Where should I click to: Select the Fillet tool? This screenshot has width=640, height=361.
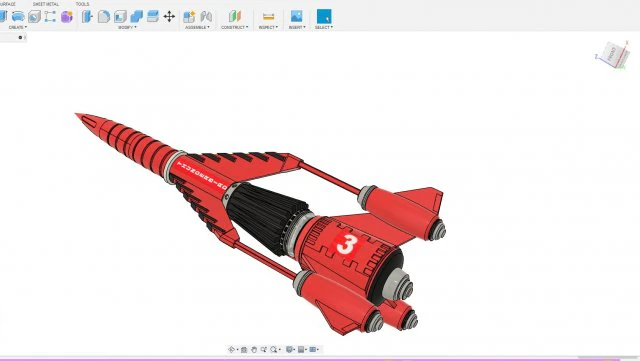pos(104,16)
